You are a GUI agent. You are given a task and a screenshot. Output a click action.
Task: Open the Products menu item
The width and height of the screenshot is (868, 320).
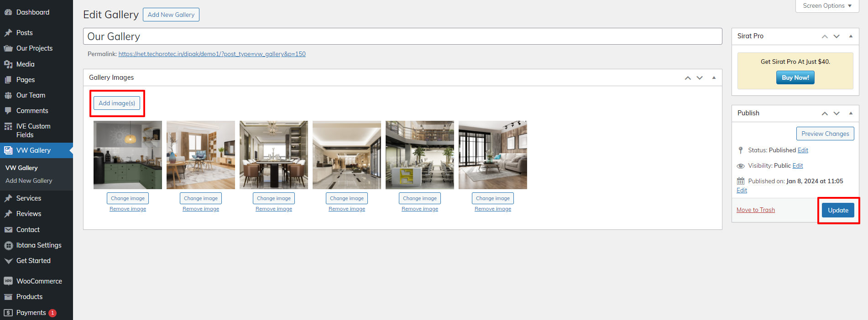coord(29,297)
